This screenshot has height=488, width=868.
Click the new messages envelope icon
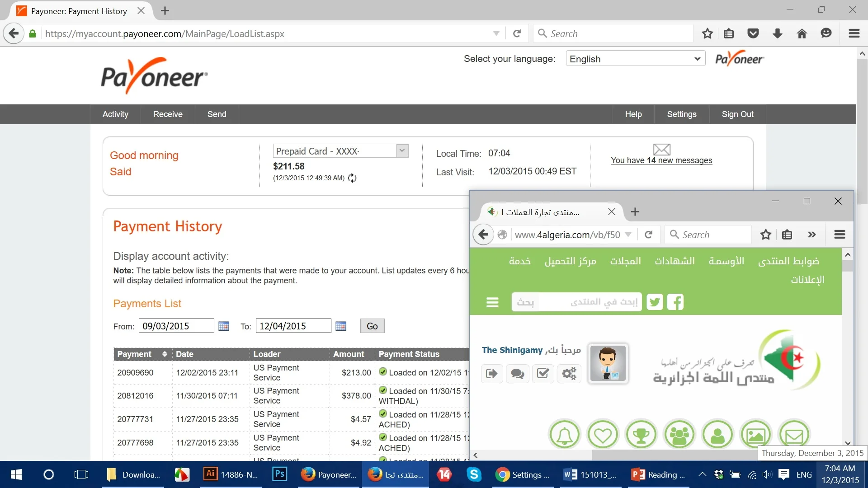661,149
